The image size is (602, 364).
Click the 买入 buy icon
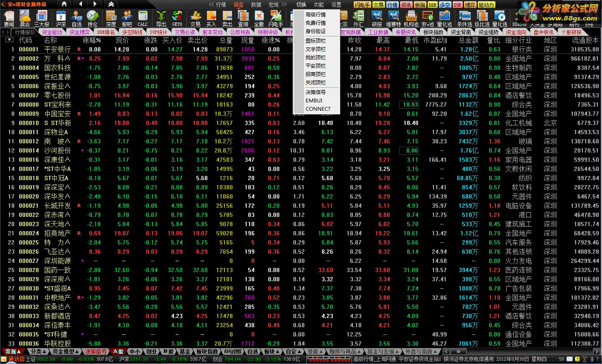point(211,19)
